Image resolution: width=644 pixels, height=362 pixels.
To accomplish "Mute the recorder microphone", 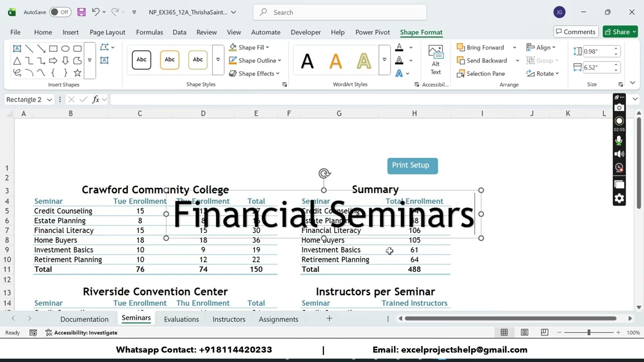I will pyautogui.click(x=619, y=141).
